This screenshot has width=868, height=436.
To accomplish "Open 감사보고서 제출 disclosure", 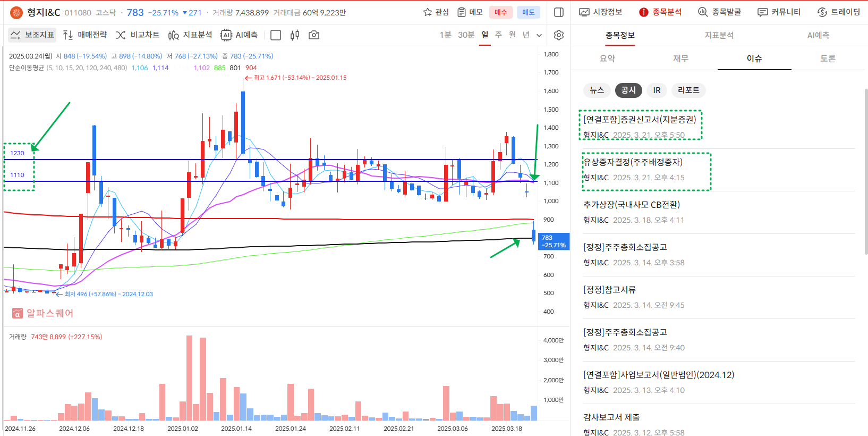I will 611,417.
